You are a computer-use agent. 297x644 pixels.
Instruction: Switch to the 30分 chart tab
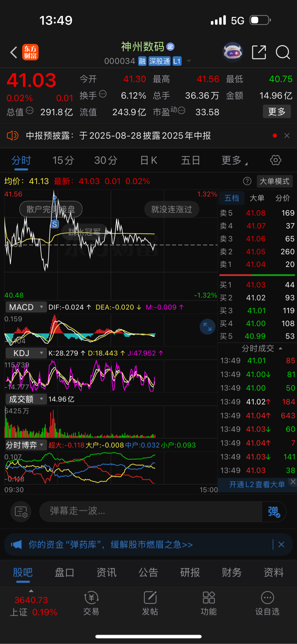tap(106, 160)
